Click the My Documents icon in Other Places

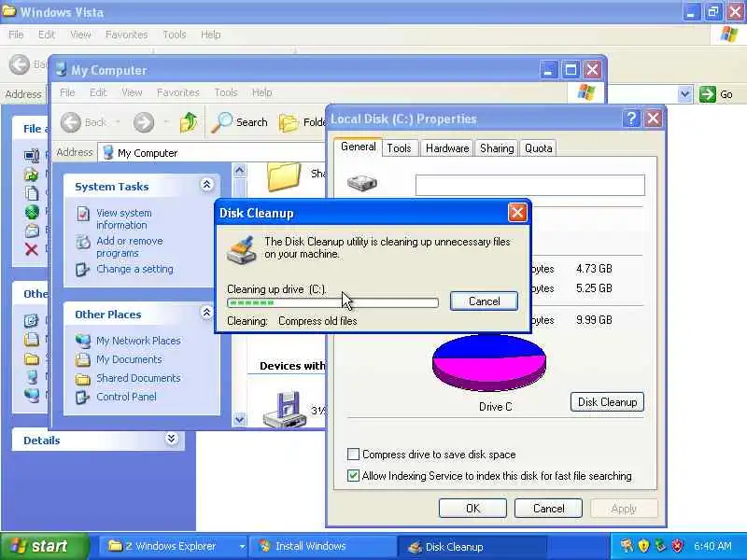point(82,359)
